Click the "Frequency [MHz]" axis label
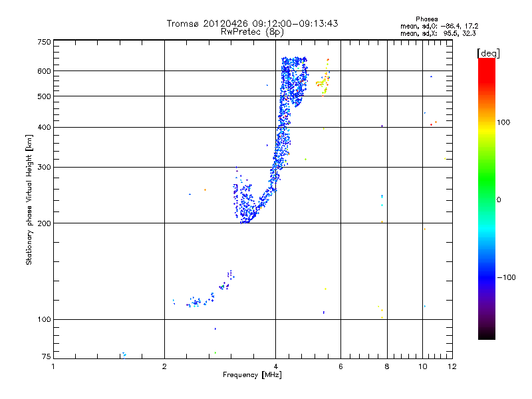Screen dimensions: 532x399 (252, 375)
